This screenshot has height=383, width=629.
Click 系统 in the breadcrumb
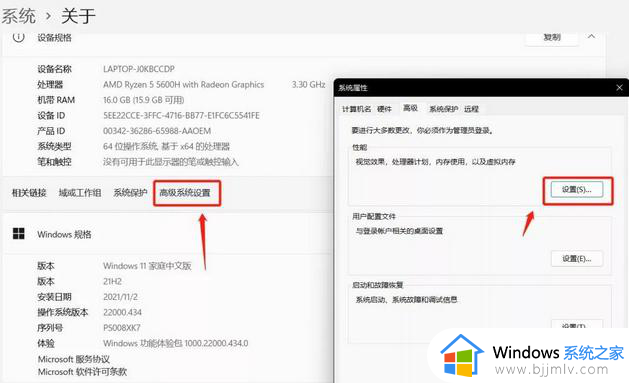(18, 16)
